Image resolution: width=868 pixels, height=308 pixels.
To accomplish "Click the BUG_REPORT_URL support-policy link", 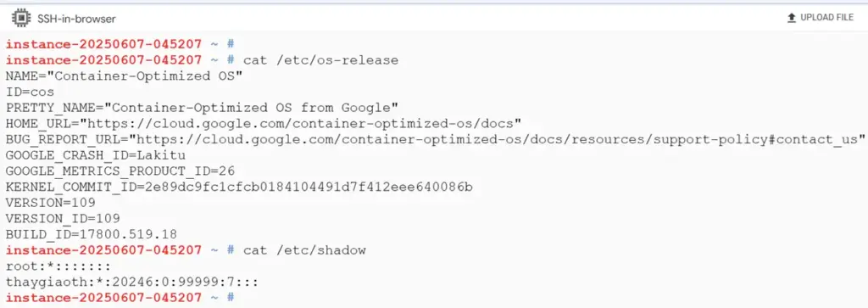I will 497,139.
